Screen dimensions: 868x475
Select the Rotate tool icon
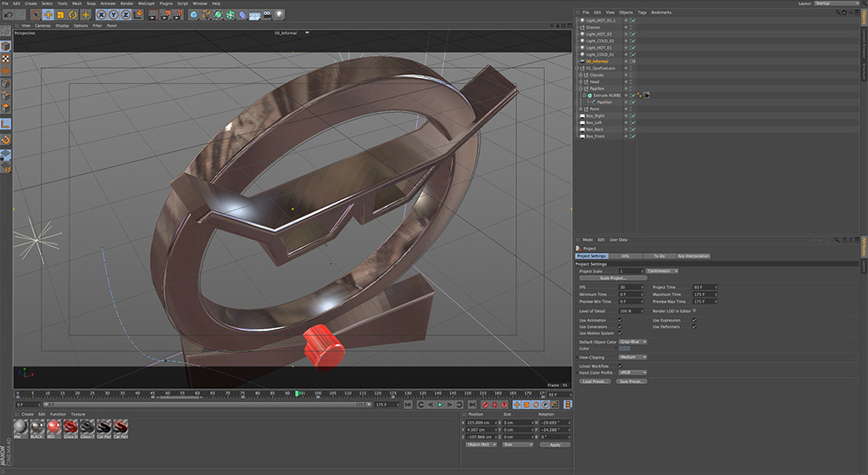[x=73, y=14]
